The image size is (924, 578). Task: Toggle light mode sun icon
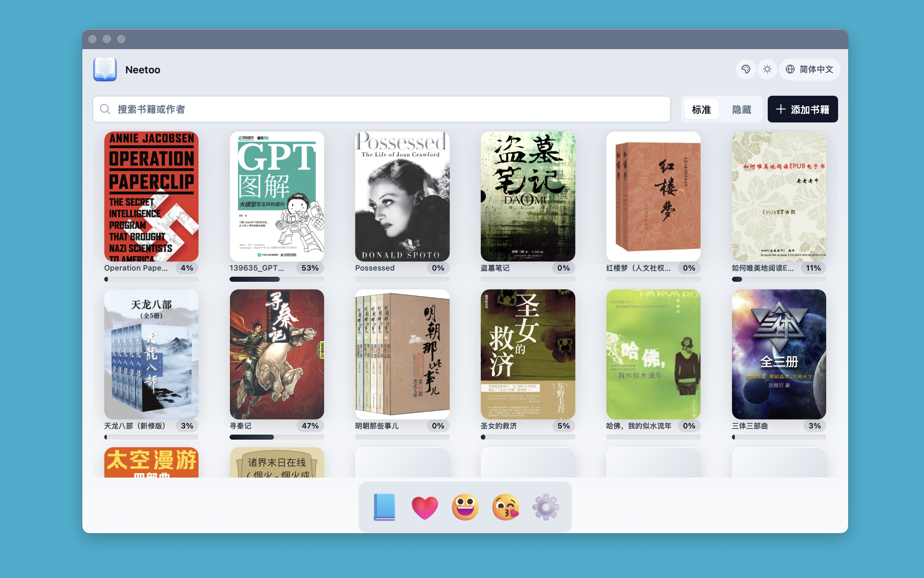pos(767,69)
